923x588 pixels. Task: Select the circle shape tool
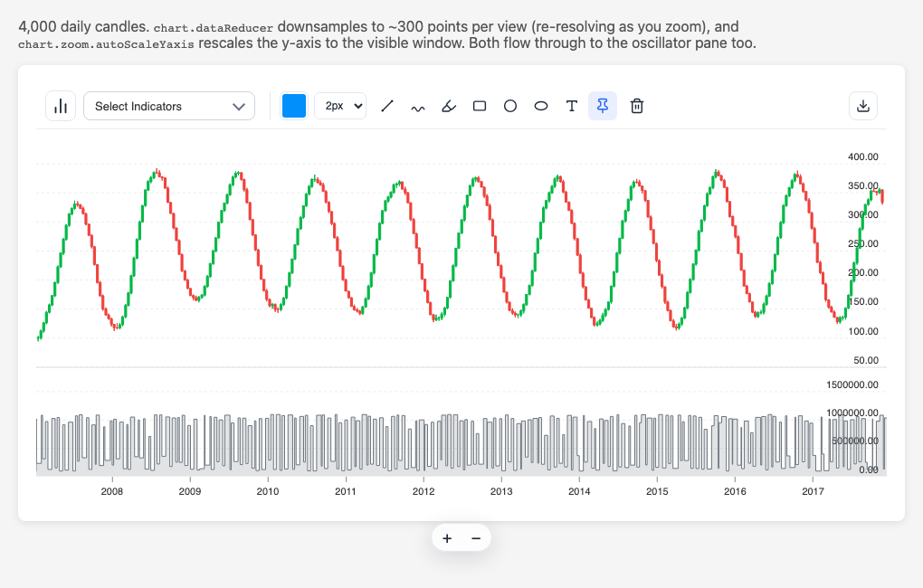pos(510,106)
